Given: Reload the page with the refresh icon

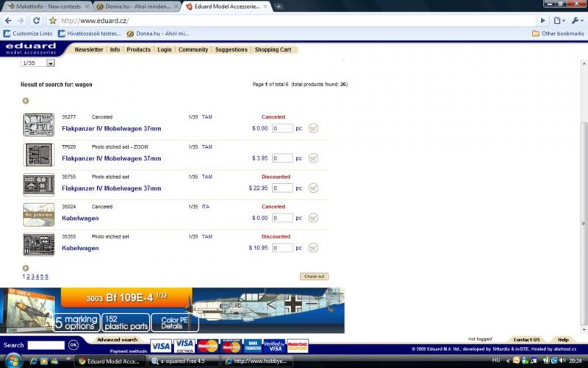Looking at the screenshot, I should (x=36, y=21).
